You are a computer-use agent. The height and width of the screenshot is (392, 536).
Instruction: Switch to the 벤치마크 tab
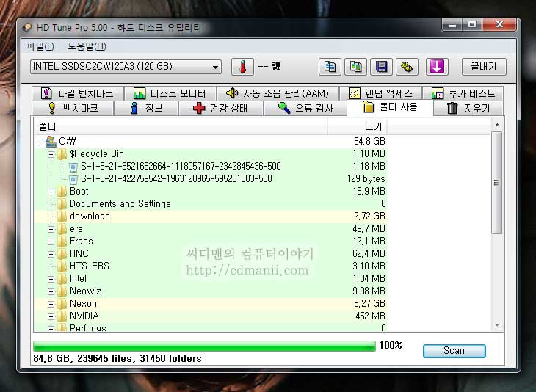(73, 109)
